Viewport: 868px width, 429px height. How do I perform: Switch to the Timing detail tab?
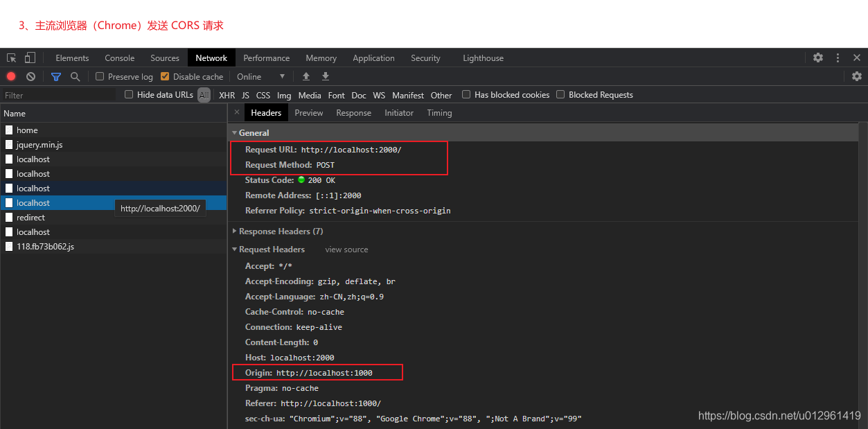pyautogui.click(x=439, y=113)
